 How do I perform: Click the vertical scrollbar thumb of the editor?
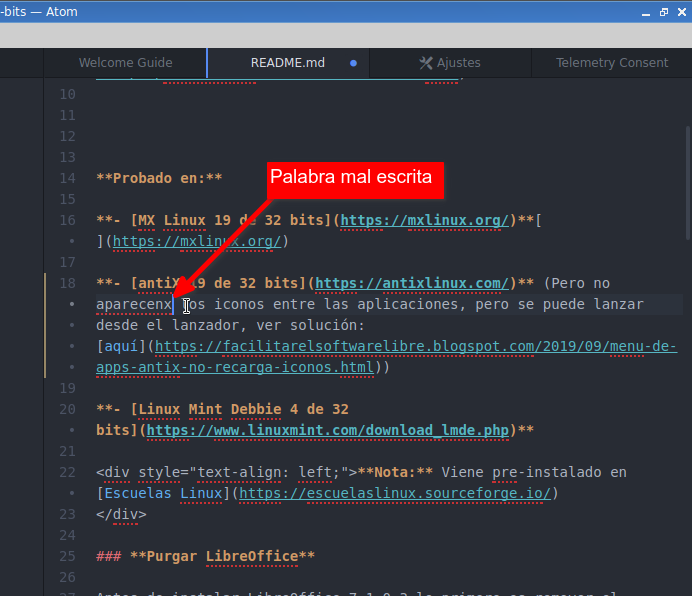click(688, 183)
